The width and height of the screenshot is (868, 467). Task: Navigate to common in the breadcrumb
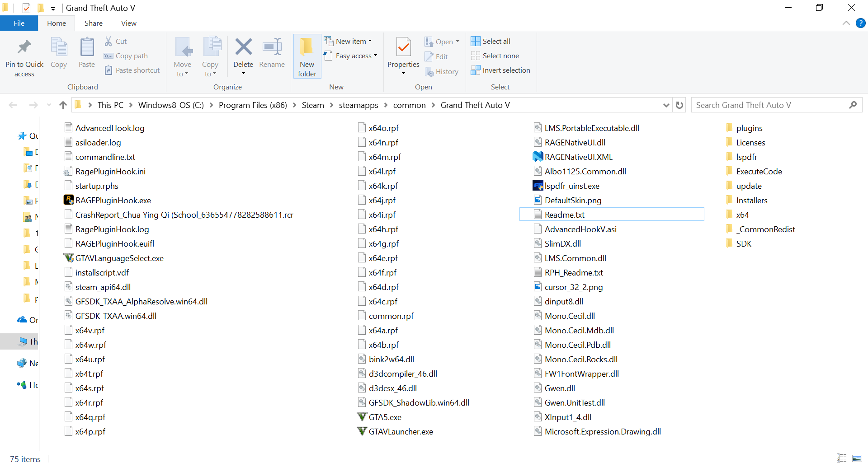click(x=410, y=105)
